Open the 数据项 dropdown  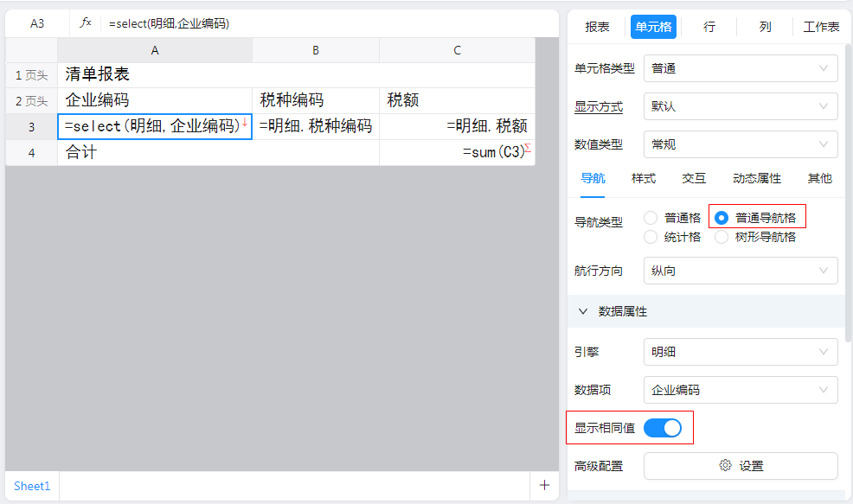coord(741,390)
